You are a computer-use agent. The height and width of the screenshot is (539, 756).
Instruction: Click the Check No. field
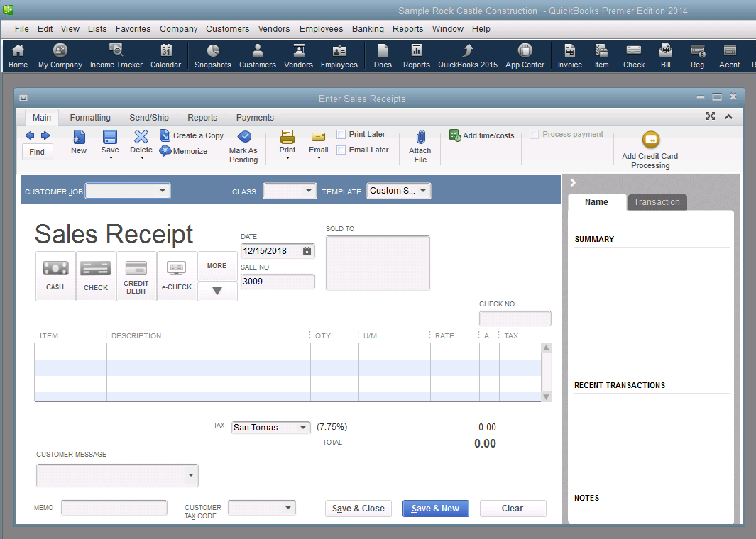(x=515, y=318)
